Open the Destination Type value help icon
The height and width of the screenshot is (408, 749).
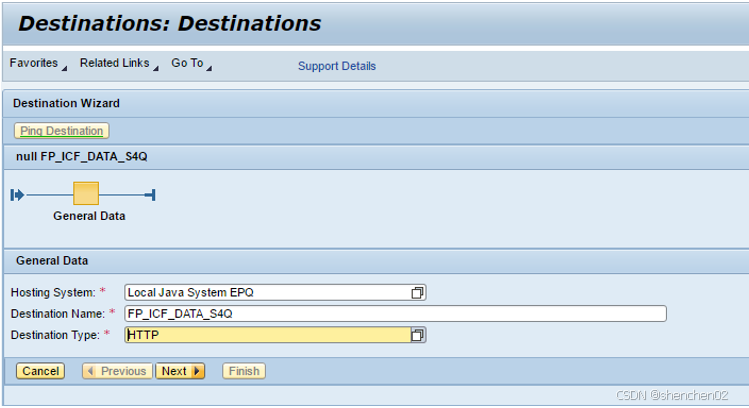click(418, 335)
